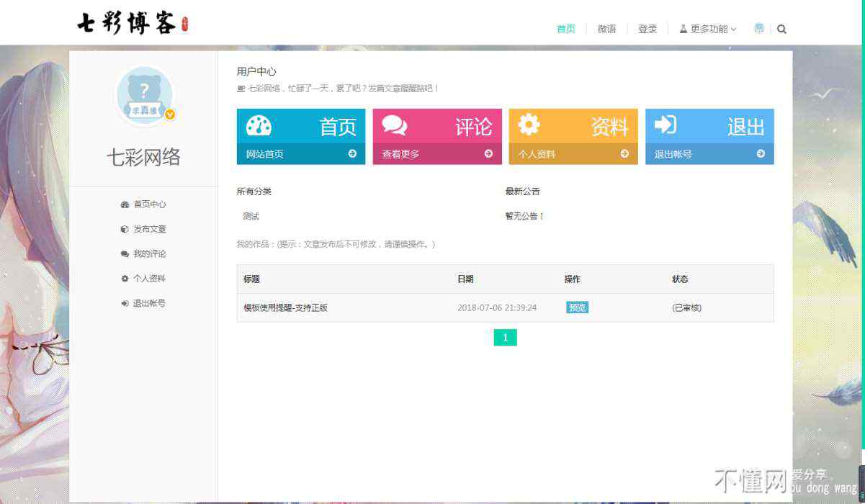The width and height of the screenshot is (865, 504).
Task: Click the chat bubbles icon on the 评论 tile
Action: coord(395,125)
